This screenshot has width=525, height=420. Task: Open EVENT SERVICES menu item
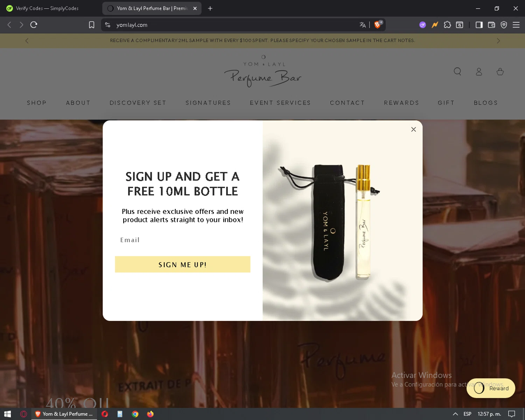pyautogui.click(x=280, y=103)
